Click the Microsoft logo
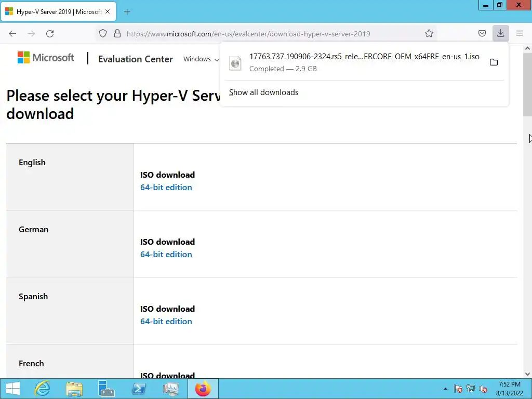532x399 pixels. tap(46, 58)
